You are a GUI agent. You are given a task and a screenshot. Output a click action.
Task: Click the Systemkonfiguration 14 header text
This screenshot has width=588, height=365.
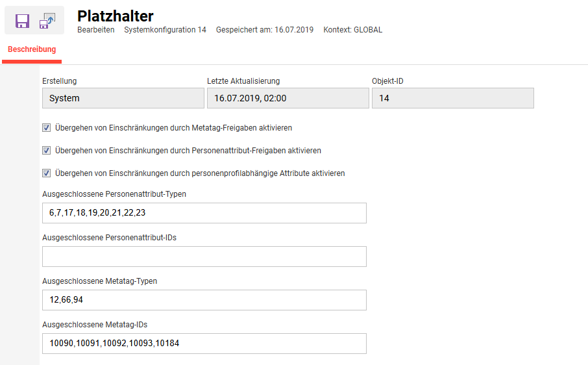165,30
